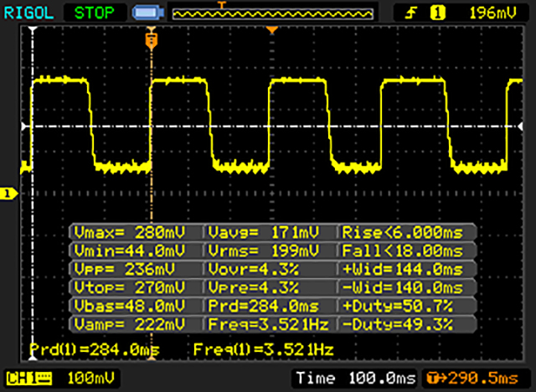
Task: Click the Vmin=44.0mV measurement
Action: point(130,251)
